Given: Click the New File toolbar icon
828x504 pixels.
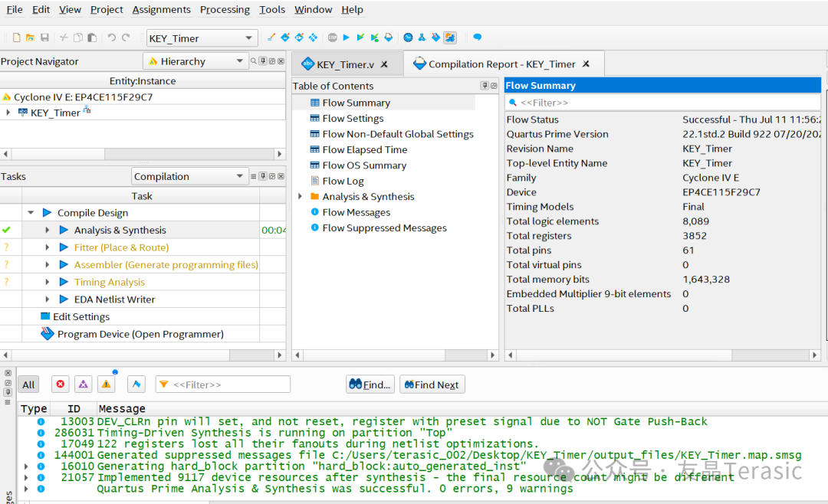Looking at the screenshot, I should [x=16, y=38].
